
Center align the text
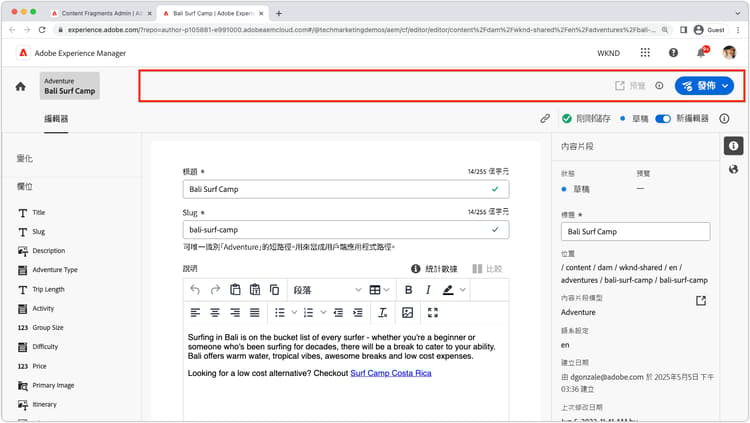(215, 312)
